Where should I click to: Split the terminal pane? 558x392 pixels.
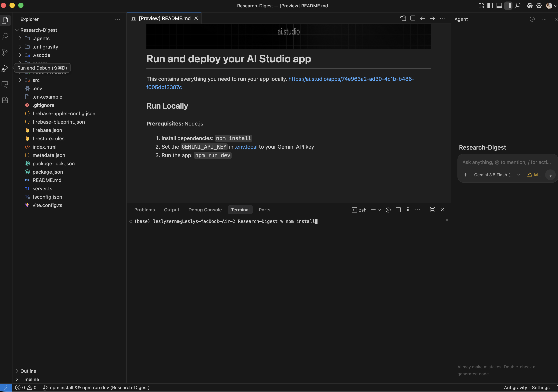pos(398,210)
